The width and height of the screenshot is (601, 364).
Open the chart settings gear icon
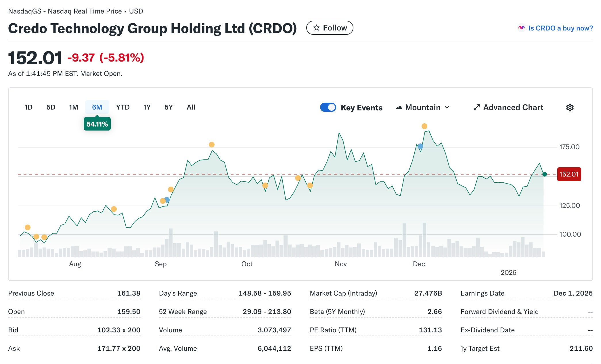click(570, 107)
